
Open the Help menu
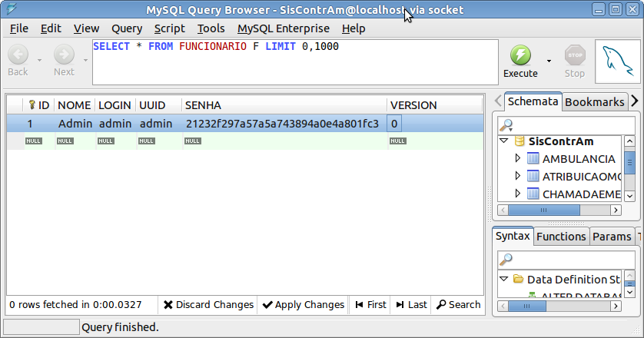(354, 28)
